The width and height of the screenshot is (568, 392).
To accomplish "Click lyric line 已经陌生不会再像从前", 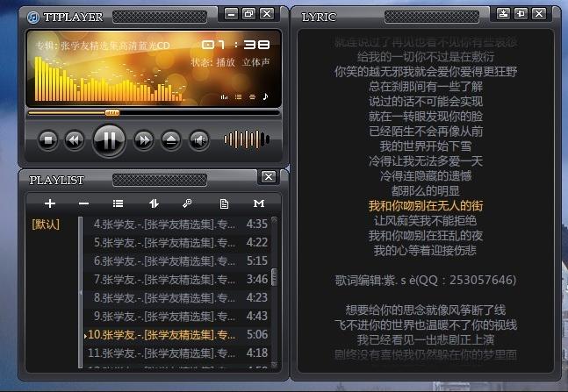I will coord(426,131).
